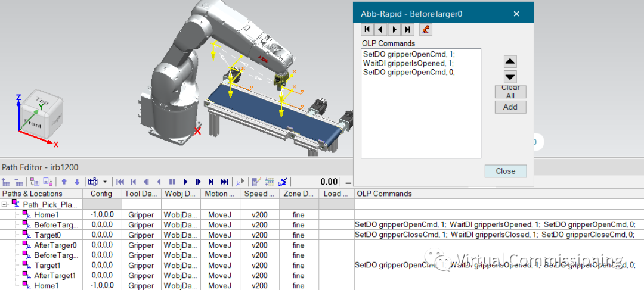This screenshot has width=644, height=290.
Task: Click the minus button beside the 0.00 time
Action: [x=348, y=182]
